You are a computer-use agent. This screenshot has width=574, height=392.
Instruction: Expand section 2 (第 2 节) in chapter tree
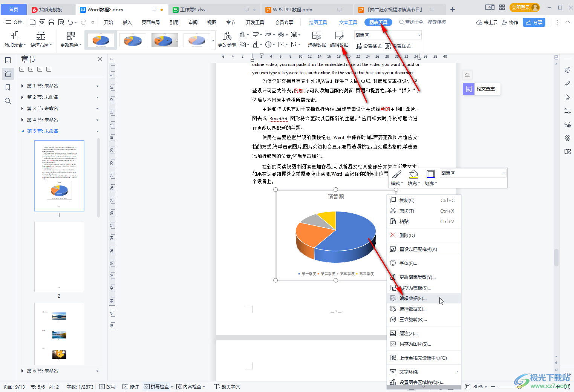pyautogui.click(x=22, y=97)
